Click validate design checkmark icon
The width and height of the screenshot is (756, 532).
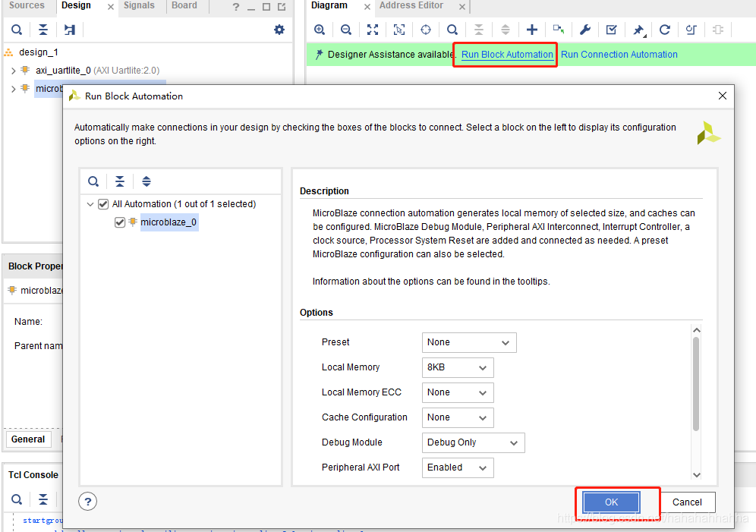[x=611, y=30]
